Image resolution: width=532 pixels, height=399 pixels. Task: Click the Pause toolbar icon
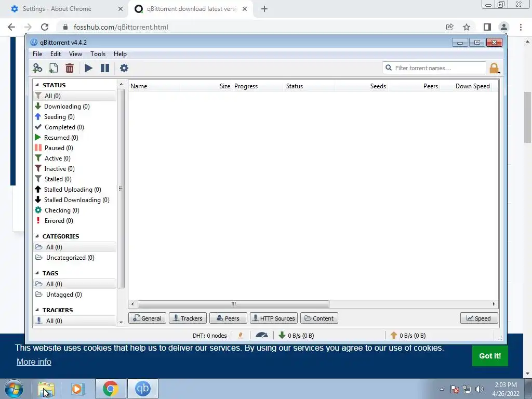(105, 68)
